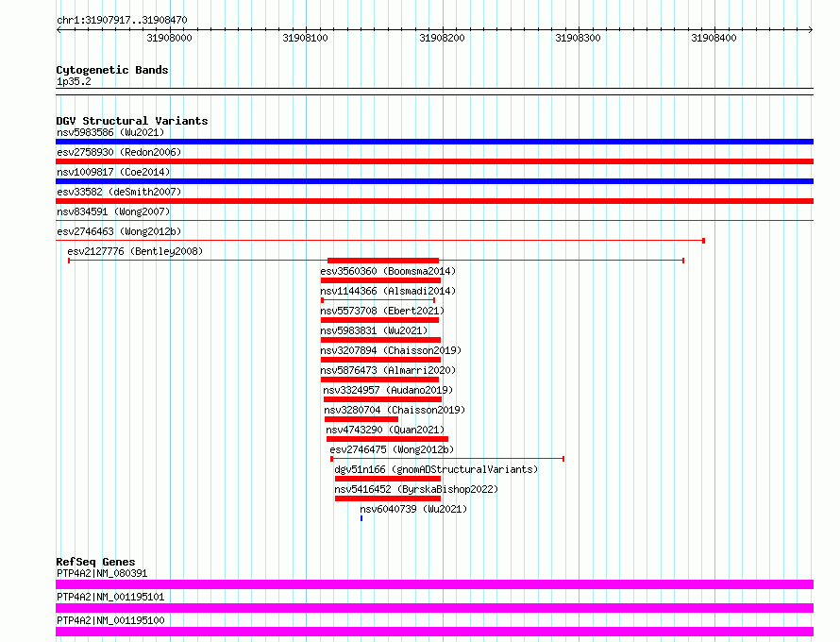The width and height of the screenshot is (840, 642).
Task: Select the red esv33582 variant bar
Action: pyautogui.click(x=434, y=201)
